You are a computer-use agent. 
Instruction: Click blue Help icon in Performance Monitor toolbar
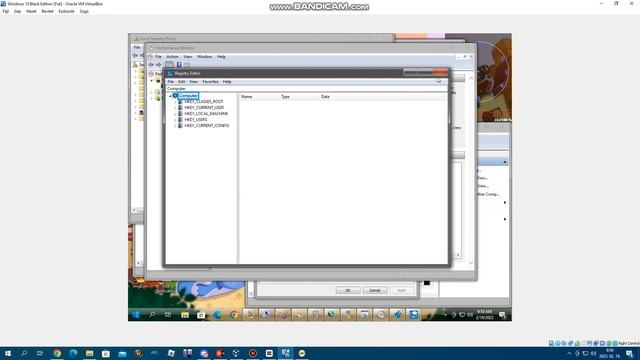(x=179, y=65)
